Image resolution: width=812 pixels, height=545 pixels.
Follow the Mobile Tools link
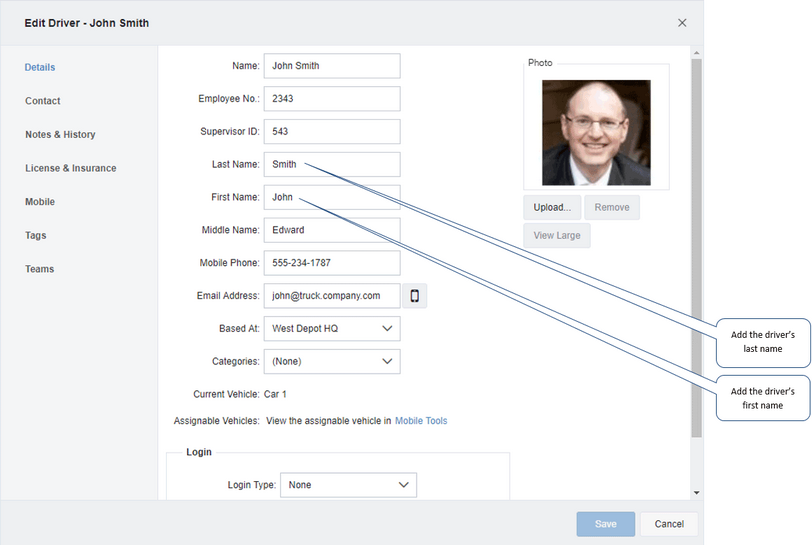point(421,421)
